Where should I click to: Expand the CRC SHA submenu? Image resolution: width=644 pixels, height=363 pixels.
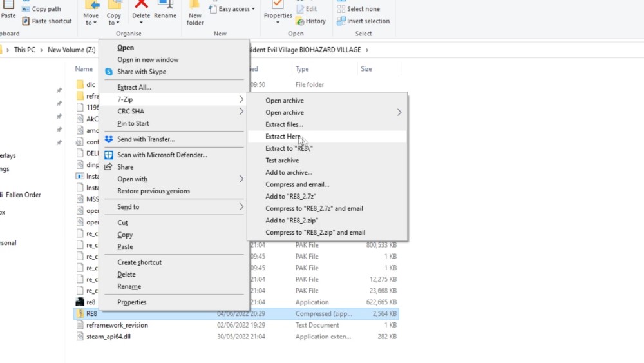click(x=241, y=112)
